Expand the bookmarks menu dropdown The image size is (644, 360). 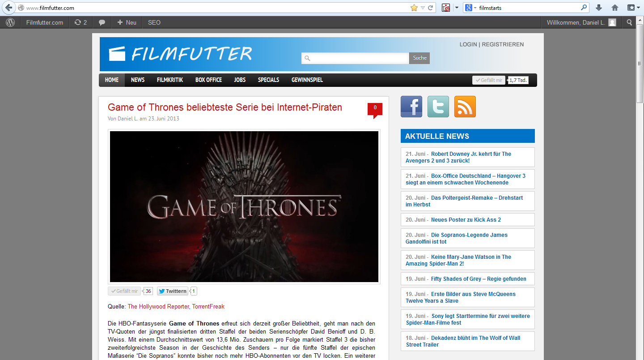pos(631,8)
